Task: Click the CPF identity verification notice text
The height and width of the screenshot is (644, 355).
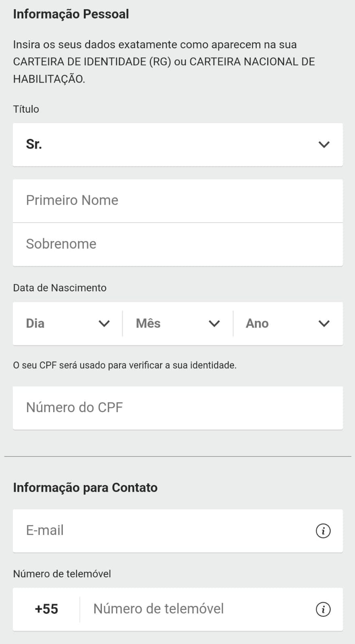Action: pos(125,365)
